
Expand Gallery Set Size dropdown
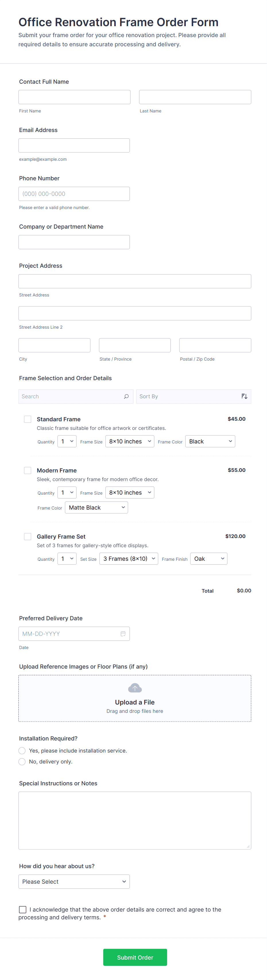coord(129,559)
